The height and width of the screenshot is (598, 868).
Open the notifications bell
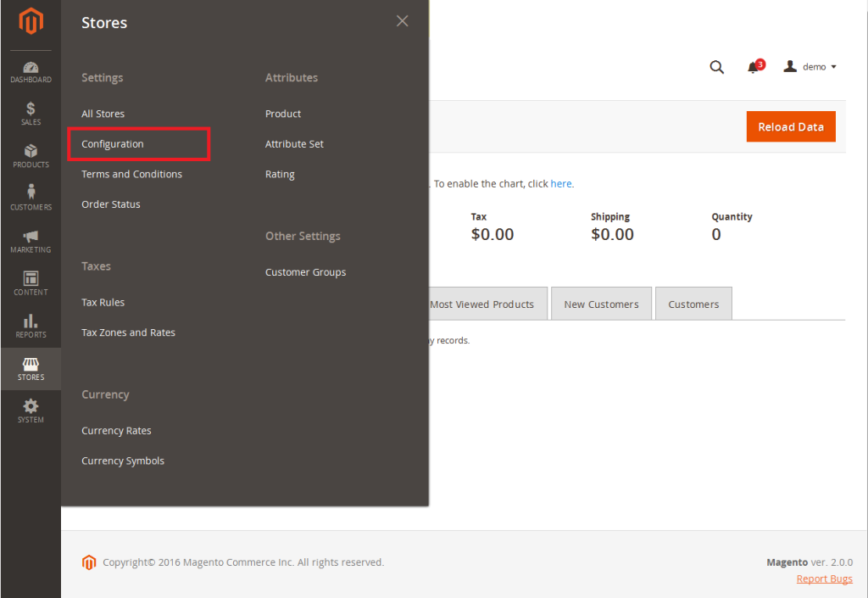(753, 67)
